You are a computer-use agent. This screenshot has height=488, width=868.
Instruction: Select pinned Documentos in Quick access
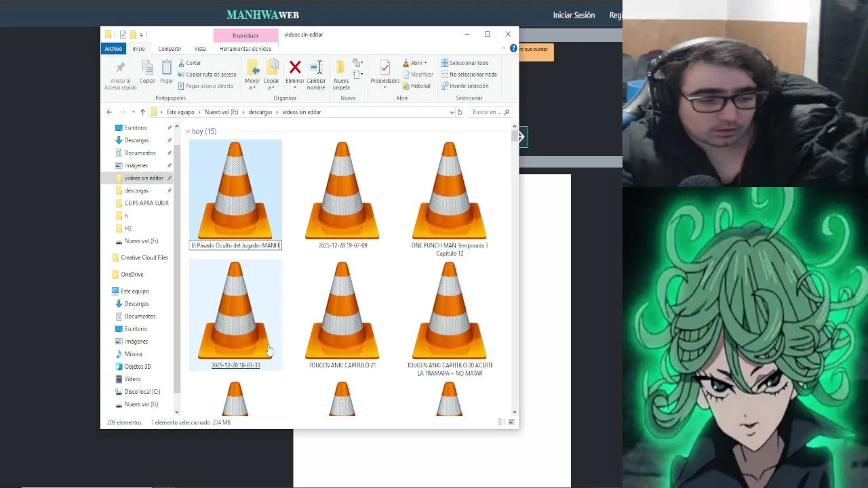[x=140, y=153]
